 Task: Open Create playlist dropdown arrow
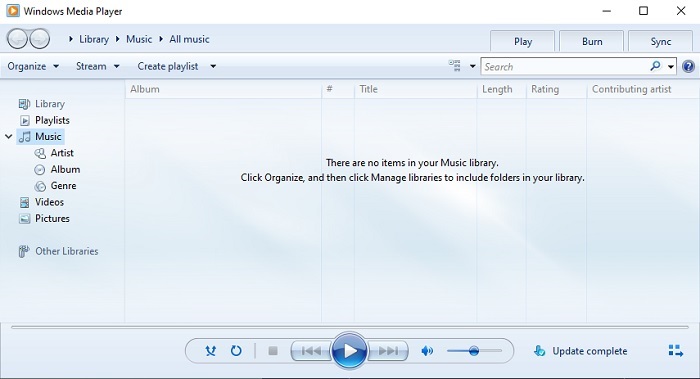click(x=213, y=67)
